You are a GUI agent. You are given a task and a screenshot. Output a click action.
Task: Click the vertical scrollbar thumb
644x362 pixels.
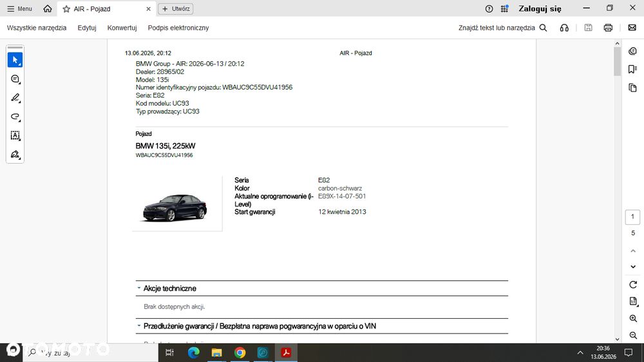[618, 62]
